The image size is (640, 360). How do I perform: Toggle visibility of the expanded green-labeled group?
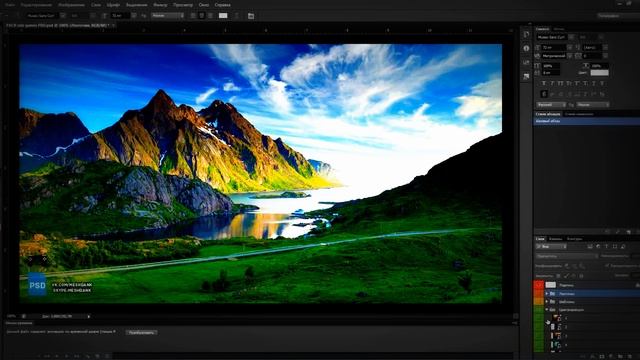[538, 310]
